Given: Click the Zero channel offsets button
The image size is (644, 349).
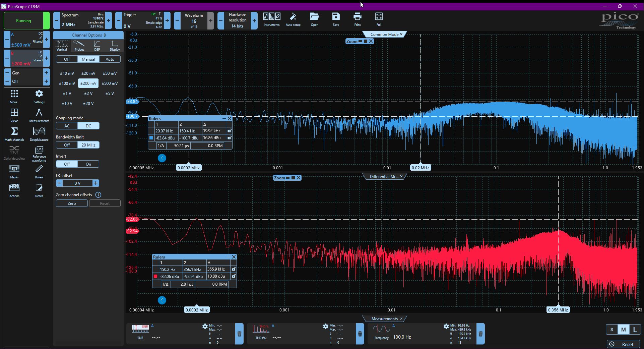Looking at the screenshot, I should pyautogui.click(x=72, y=203).
